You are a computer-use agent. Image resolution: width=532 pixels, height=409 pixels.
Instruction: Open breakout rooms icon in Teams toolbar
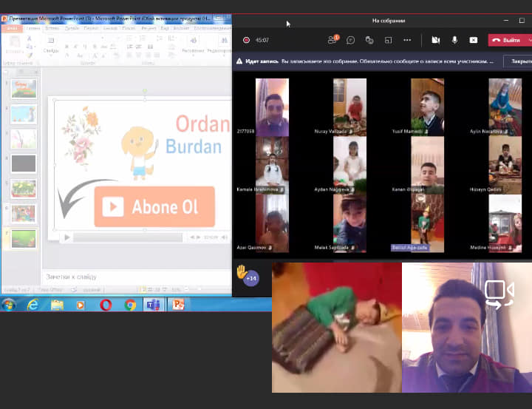coord(388,41)
